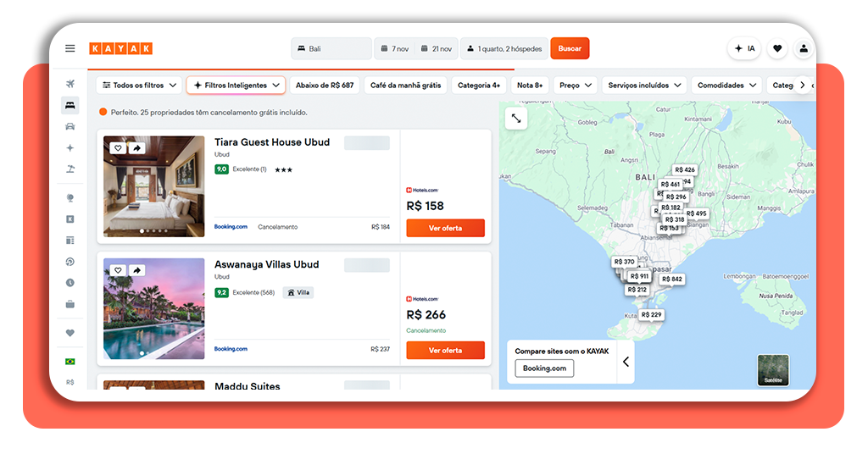Change the 7 nov check-in date
The width and height of the screenshot is (868, 454).
coord(395,48)
